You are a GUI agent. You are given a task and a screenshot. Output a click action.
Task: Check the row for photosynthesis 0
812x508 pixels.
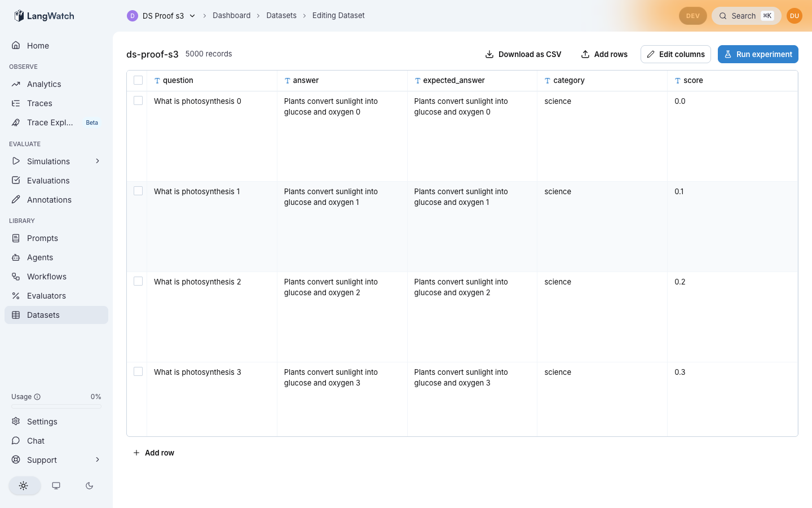pos(138,100)
